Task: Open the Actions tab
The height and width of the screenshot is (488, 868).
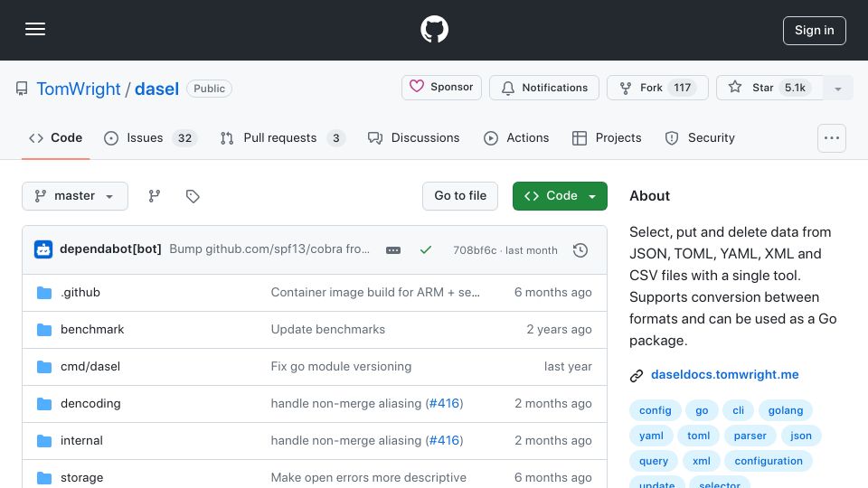Action: tap(516, 137)
